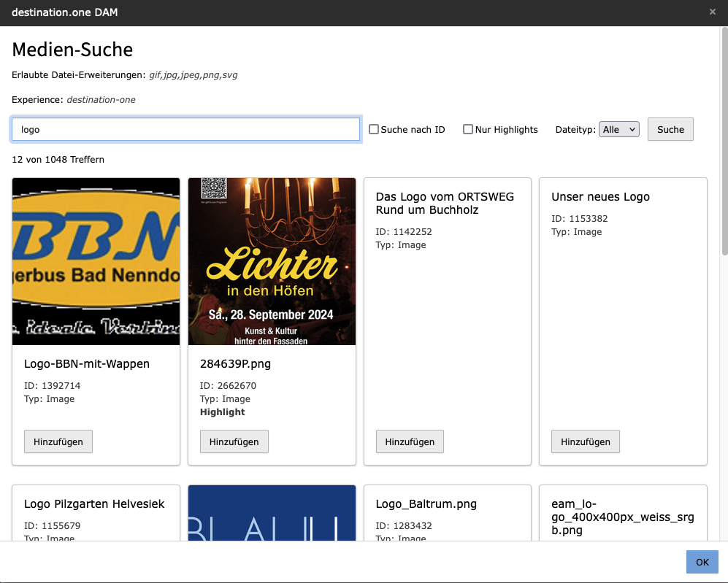Enable the Suche nach ID checkbox
Viewport: 728px width, 583px height.
(x=374, y=129)
